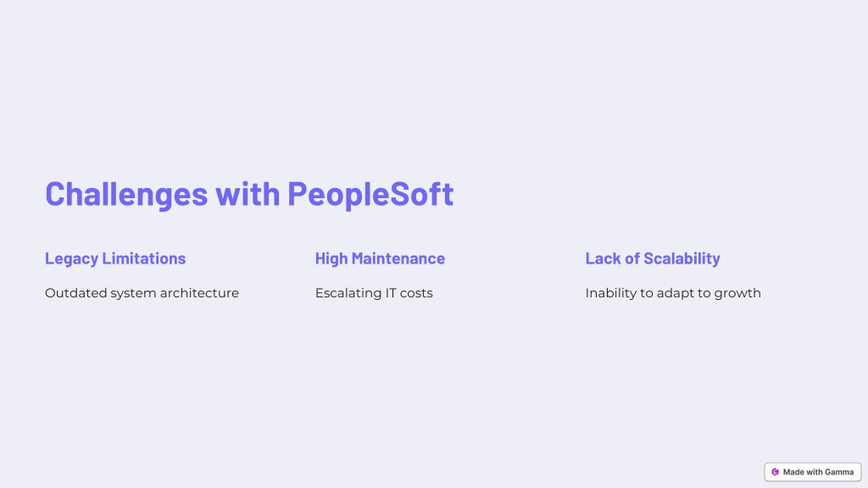Select the word 'costs' under High Maintenance
The width and height of the screenshot is (868, 488).
(416, 293)
